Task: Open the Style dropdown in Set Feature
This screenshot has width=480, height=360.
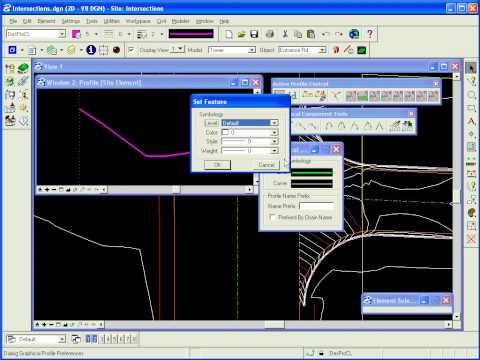Action: click(x=274, y=141)
